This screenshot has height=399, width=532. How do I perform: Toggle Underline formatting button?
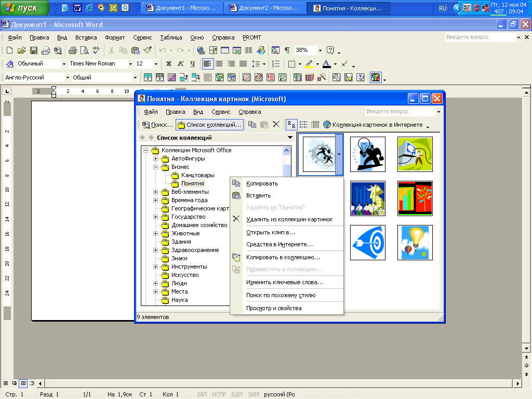click(x=192, y=64)
